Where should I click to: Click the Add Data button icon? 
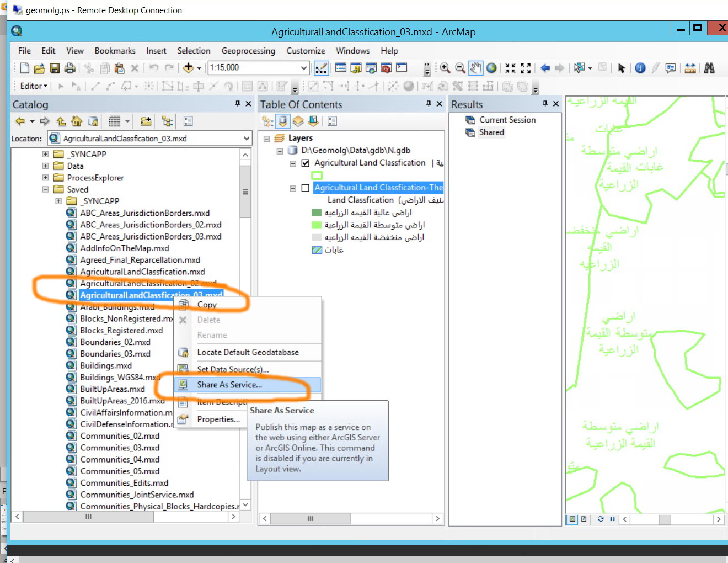point(189,68)
